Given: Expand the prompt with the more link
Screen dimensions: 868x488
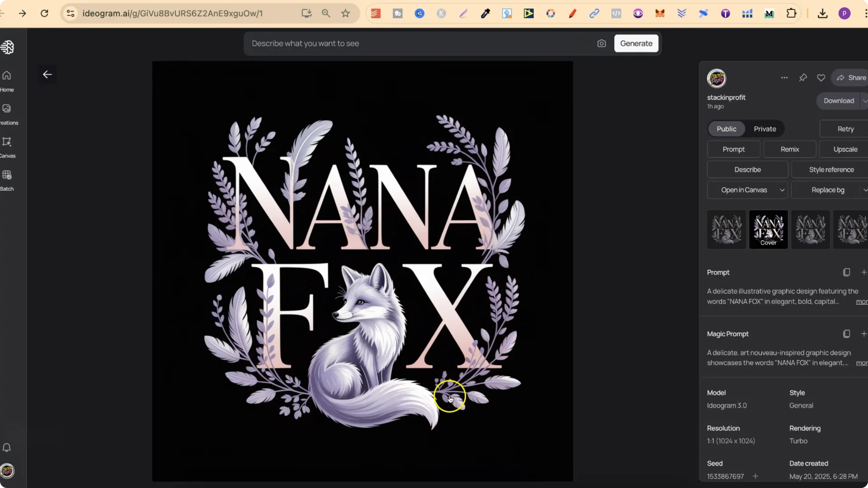Looking at the screenshot, I should [x=862, y=302].
